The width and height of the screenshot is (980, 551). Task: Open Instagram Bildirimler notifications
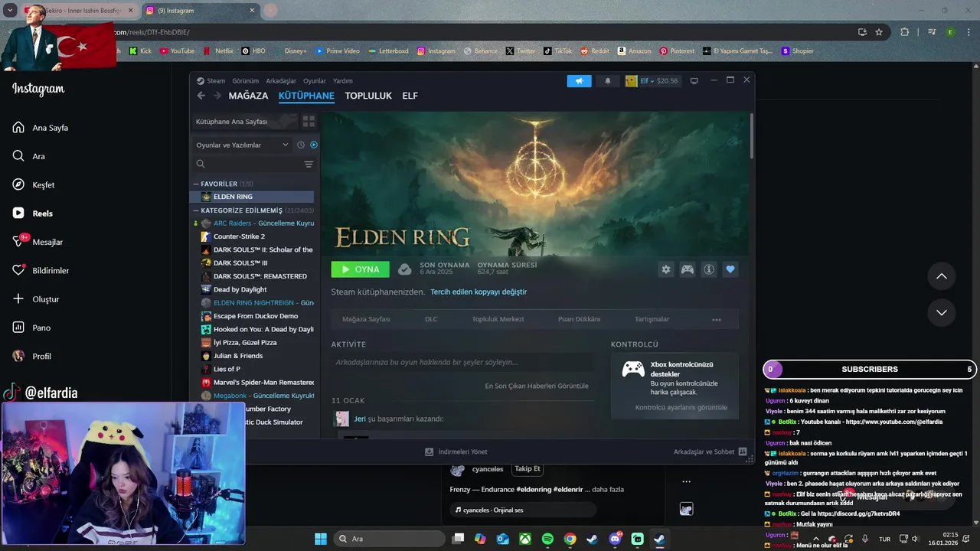41,270
